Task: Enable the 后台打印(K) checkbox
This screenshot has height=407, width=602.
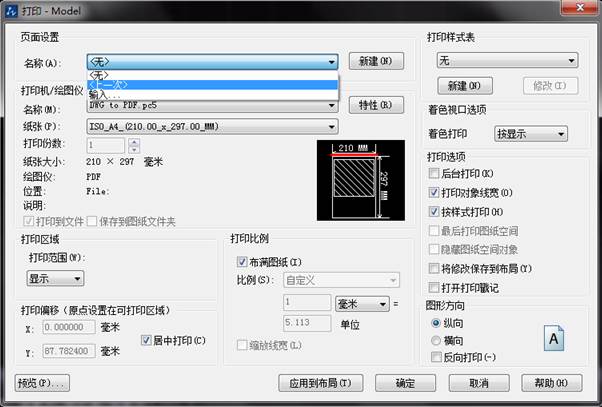Action: (434, 174)
